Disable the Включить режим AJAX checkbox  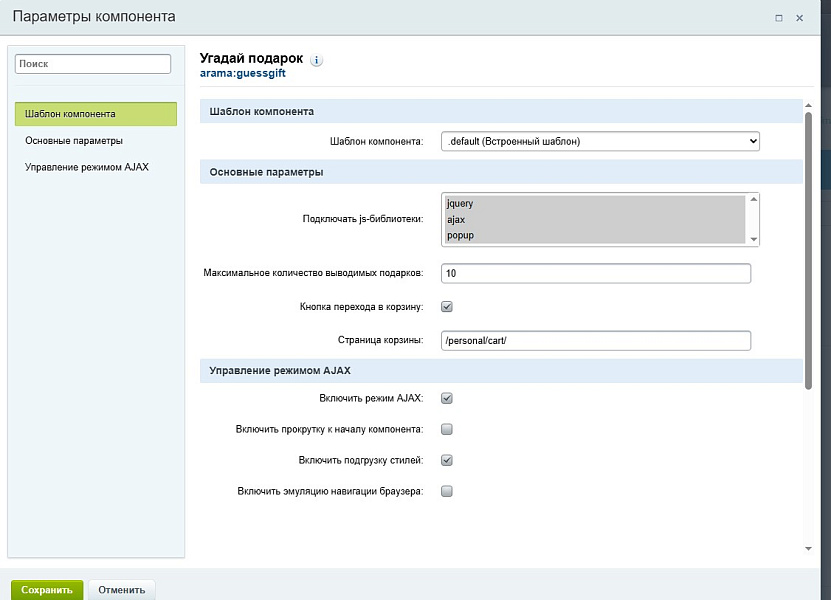click(x=447, y=398)
